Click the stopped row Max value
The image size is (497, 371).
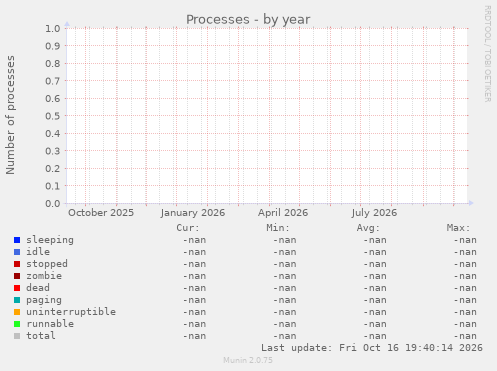pyautogui.click(x=465, y=264)
